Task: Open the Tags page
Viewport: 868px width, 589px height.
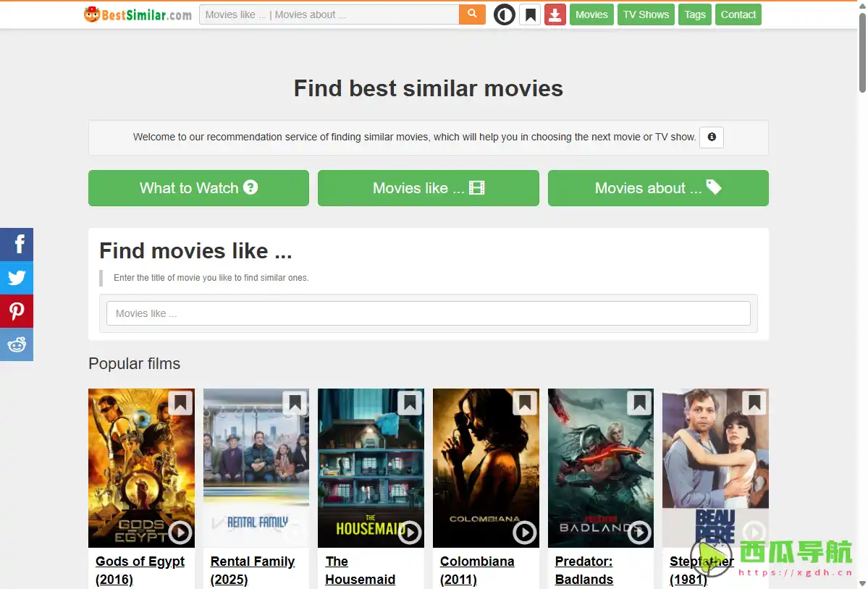Action: [694, 14]
